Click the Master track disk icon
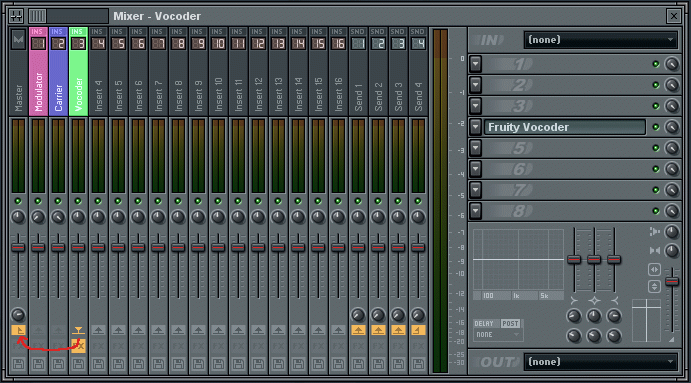 tap(18, 364)
